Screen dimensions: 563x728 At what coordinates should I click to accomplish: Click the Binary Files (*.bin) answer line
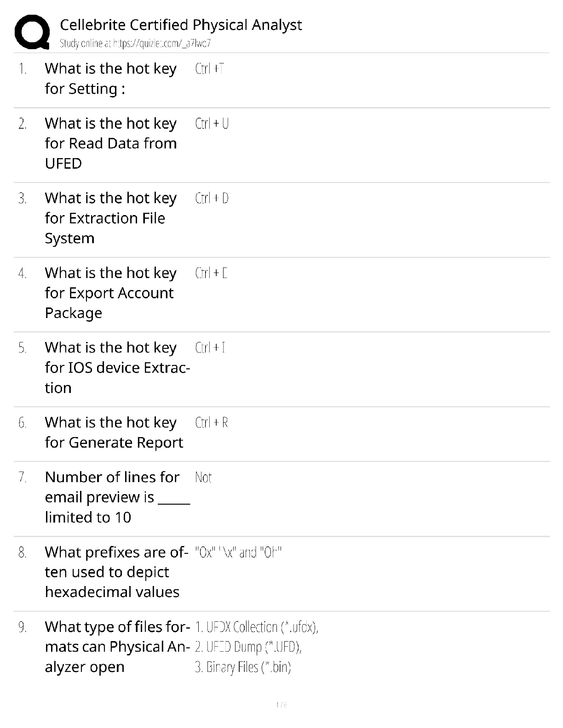(243, 667)
